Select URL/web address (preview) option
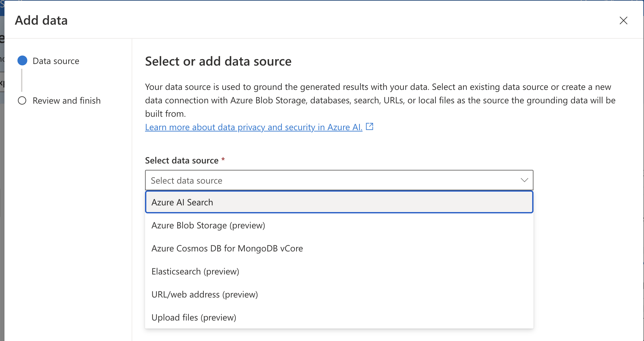Viewport: 644px width, 341px height. (204, 295)
